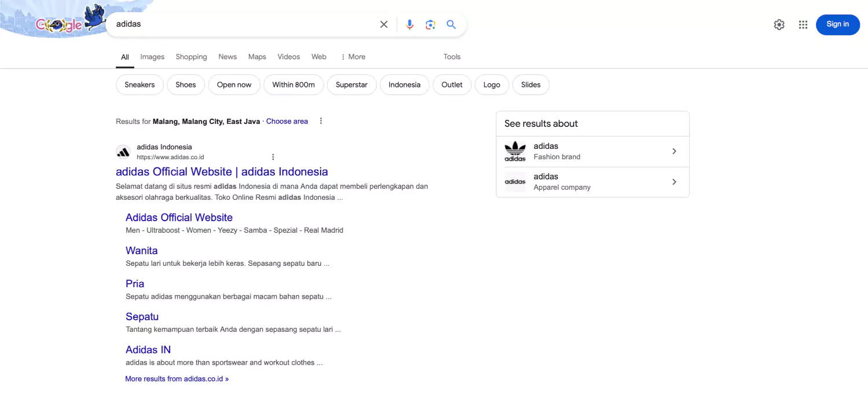Switch to Shopping tab

click(191, 57)
